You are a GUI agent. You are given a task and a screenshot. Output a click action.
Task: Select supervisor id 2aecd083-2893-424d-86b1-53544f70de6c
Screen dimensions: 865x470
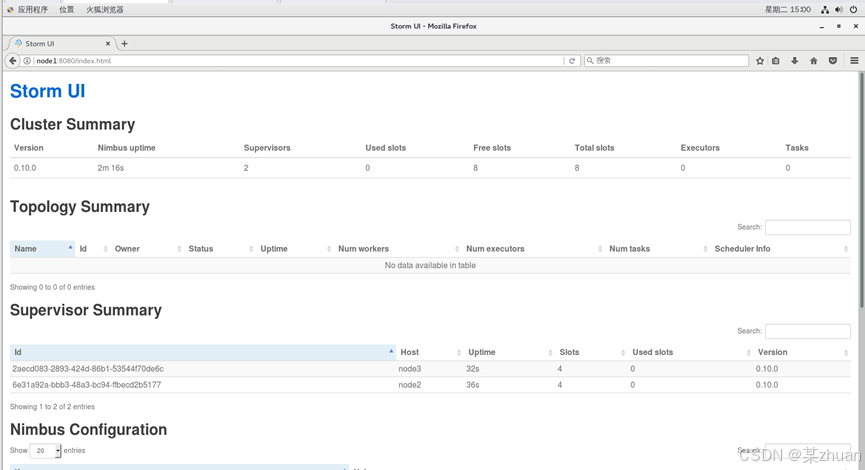point(88,369)
